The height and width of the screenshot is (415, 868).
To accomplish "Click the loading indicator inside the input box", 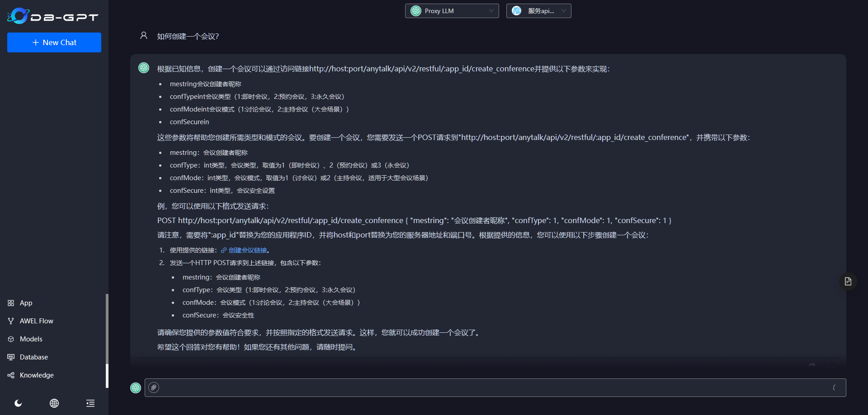I will (834, 387).
